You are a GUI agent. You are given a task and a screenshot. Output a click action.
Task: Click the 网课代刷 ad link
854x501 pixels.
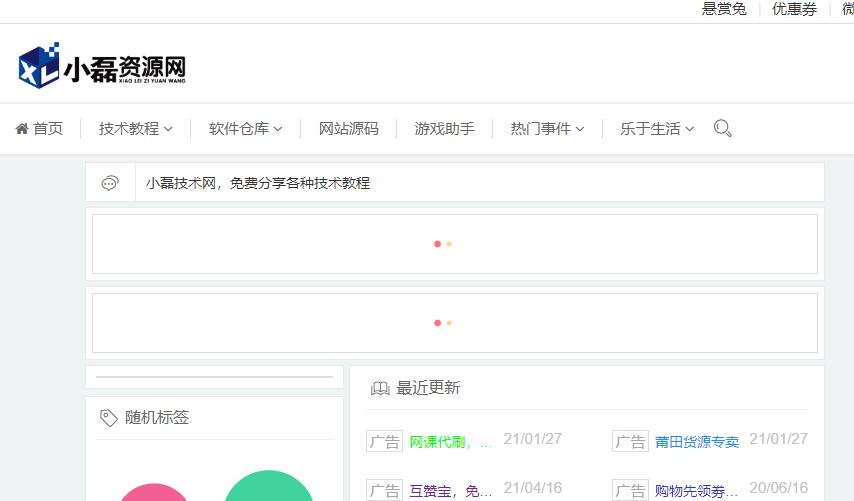pyautogui.click(x=450, y=442)
